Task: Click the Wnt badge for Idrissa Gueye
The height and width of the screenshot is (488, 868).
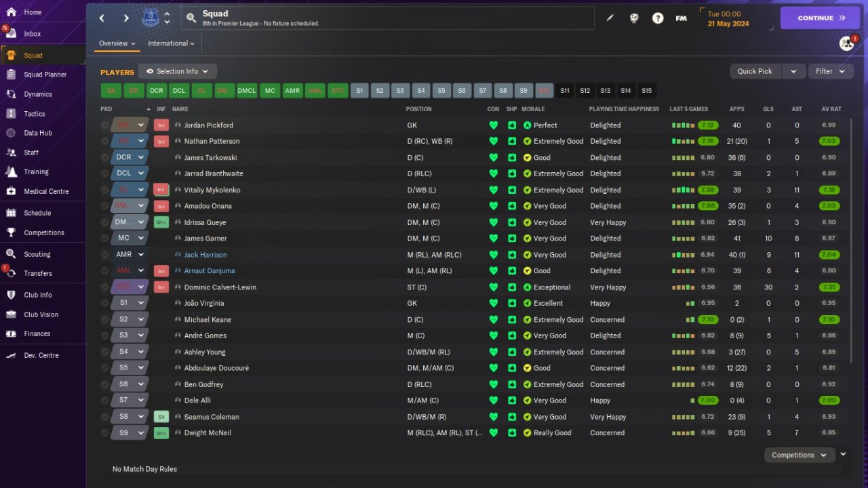Action: [x=161, y=222]
